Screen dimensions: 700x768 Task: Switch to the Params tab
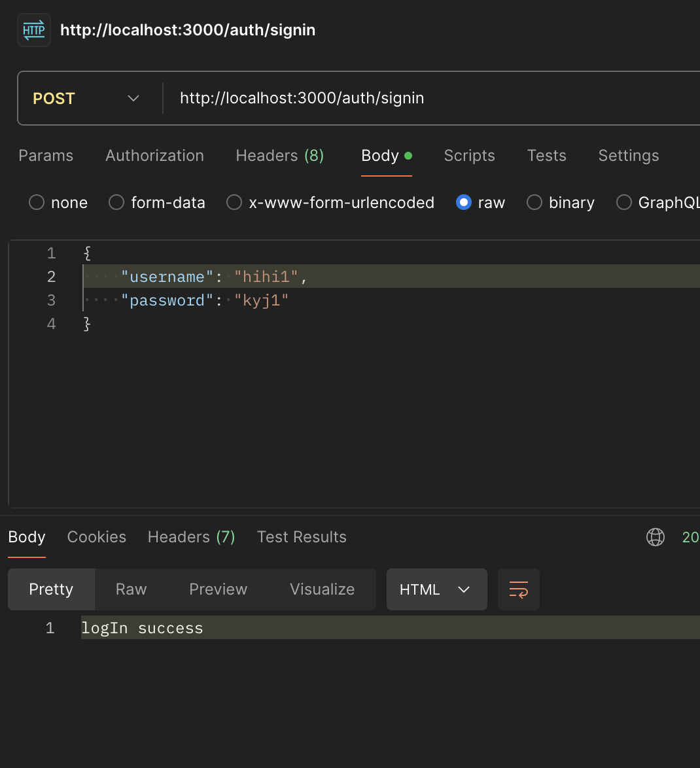[46, 156]
